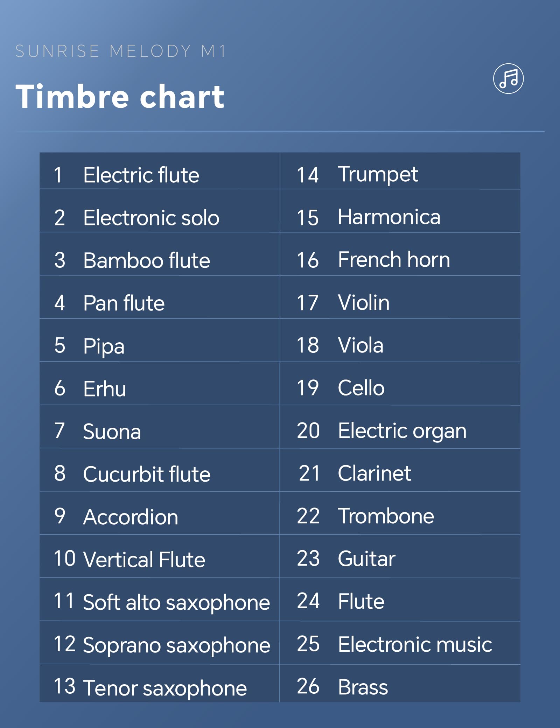Click the Timbre chart heading

(x=120, y=96)
